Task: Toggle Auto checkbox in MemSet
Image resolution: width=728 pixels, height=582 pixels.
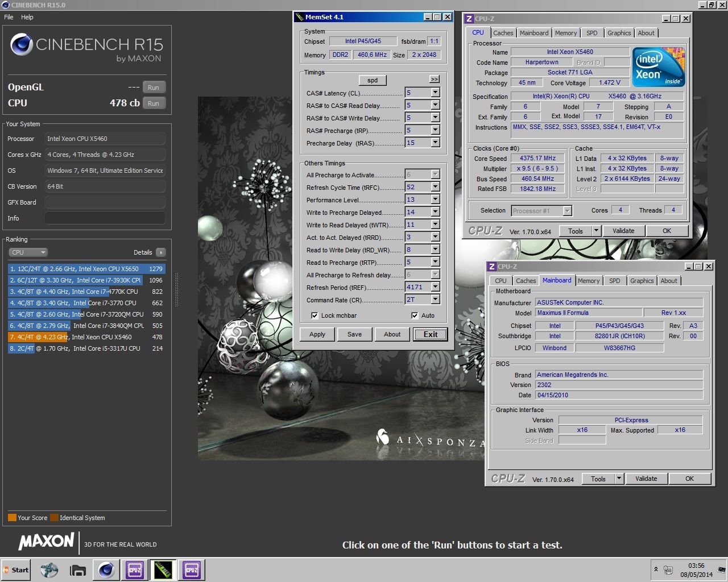Action: tap(415, 315)
